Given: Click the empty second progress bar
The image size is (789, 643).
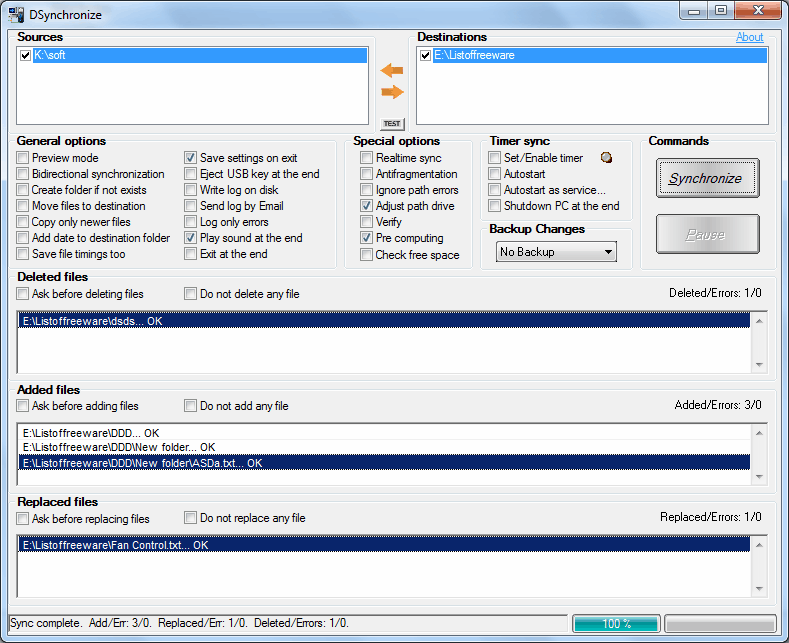Looking at the screenshot, I should (720, 624).
